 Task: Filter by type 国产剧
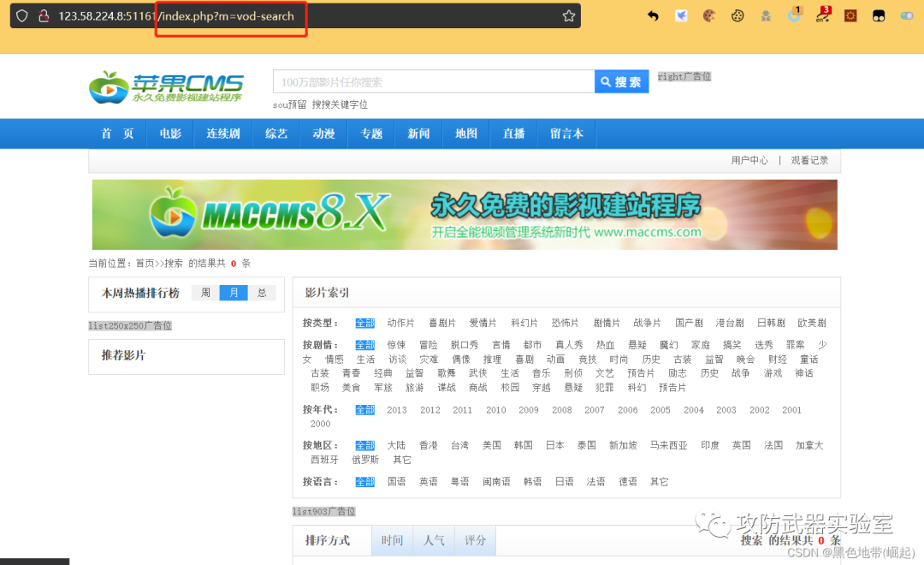click(689, 324)
